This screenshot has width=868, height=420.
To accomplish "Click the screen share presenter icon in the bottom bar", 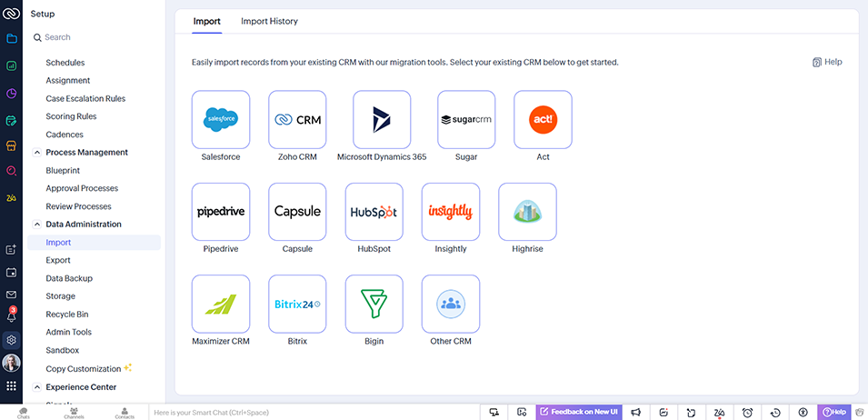I will click(x=494, y=412).
